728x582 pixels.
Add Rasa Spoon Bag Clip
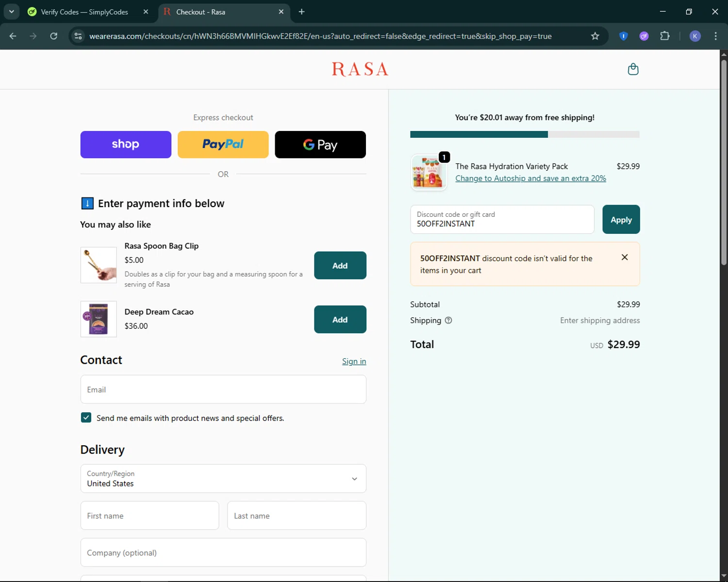point(340,265)
